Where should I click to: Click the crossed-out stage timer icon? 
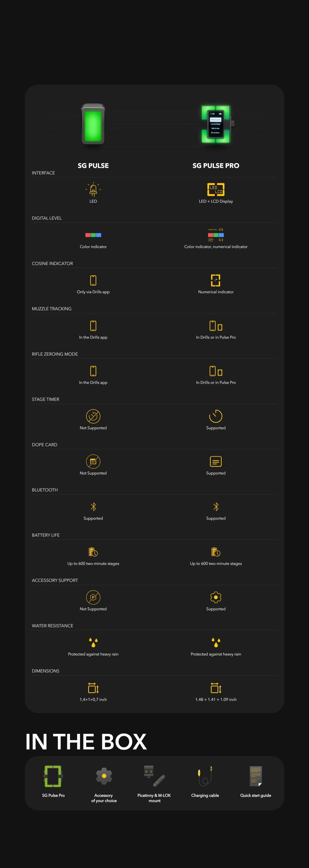tap(93, 416)
